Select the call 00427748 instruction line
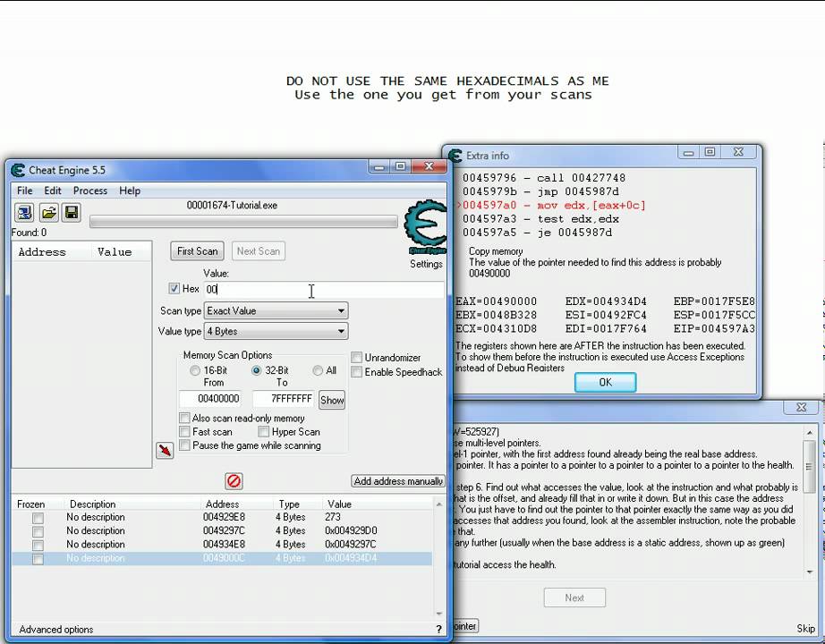 [543, 178]
